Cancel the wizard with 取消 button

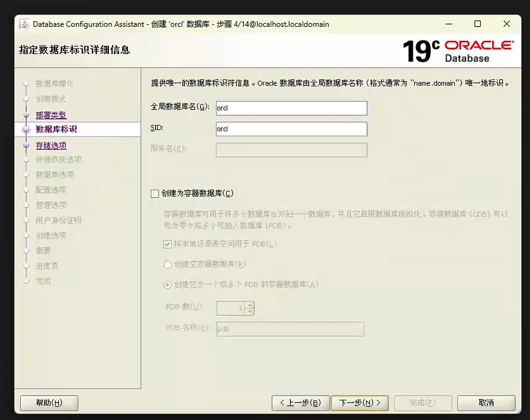click(x=487, y=403)
